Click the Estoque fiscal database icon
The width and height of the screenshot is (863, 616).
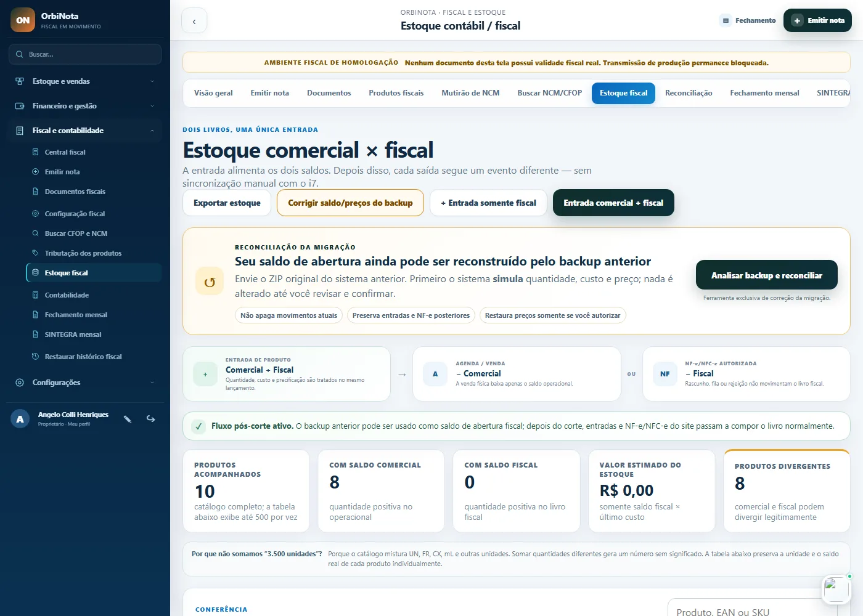tap(36, 273)
